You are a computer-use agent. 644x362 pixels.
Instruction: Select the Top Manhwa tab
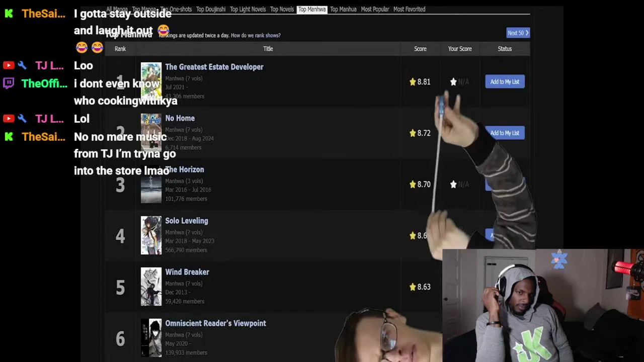(x=312, y=9)
